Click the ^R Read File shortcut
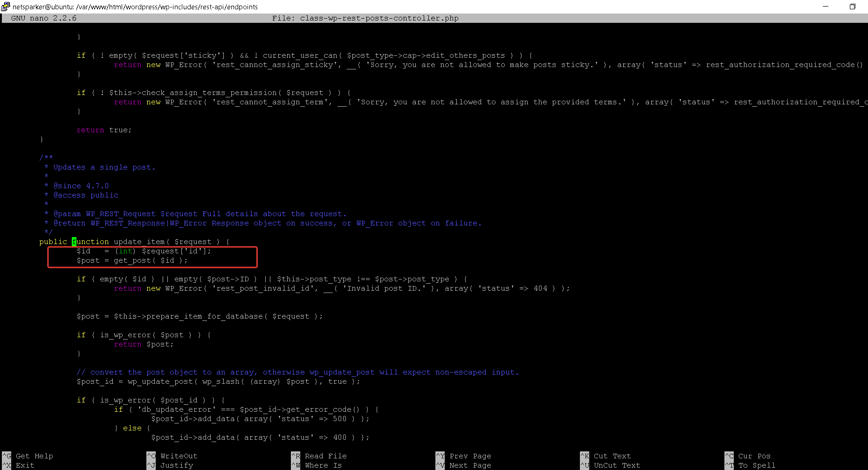 point(319,456)
